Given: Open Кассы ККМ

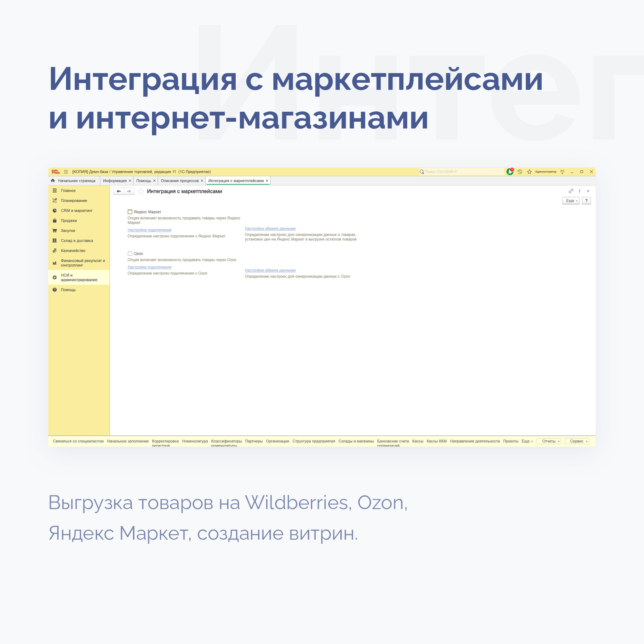Looking at the screenshot, I should coord(436,441).
